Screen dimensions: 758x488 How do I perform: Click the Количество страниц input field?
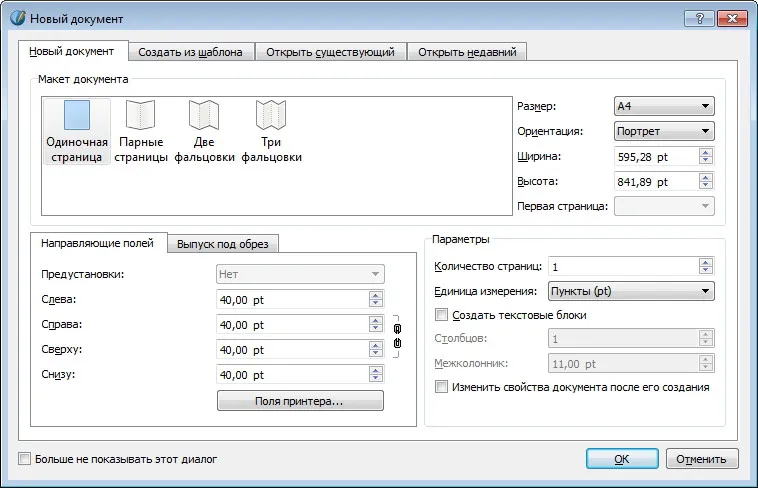coord(624,266)
